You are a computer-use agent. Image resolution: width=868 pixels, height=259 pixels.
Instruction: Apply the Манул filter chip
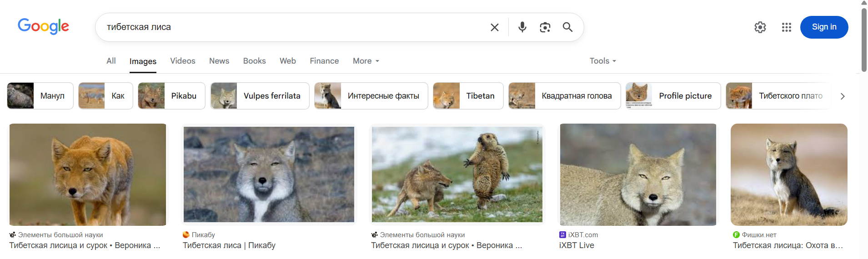40,96
